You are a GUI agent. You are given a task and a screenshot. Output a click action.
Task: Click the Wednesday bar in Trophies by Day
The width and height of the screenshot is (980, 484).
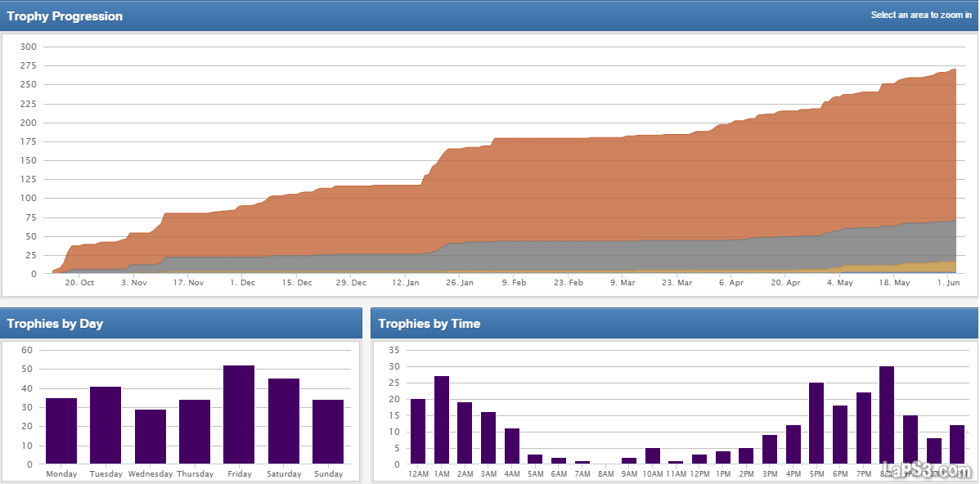150,437
